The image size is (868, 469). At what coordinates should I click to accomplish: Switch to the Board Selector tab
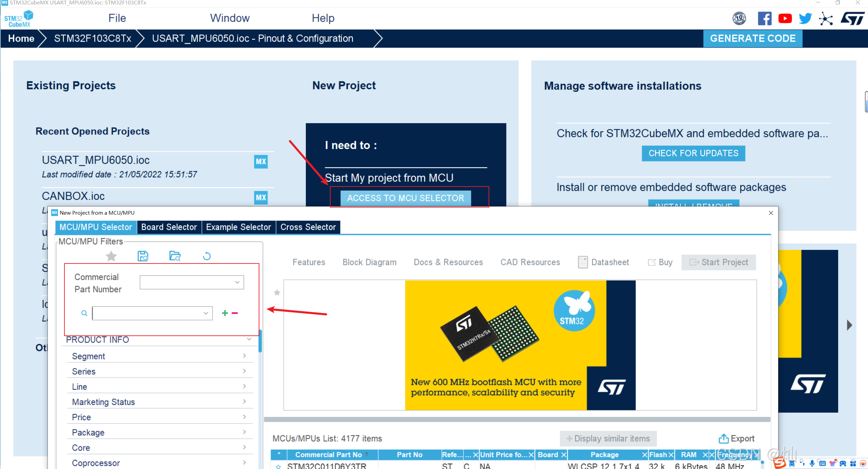(x=169, y=227)
